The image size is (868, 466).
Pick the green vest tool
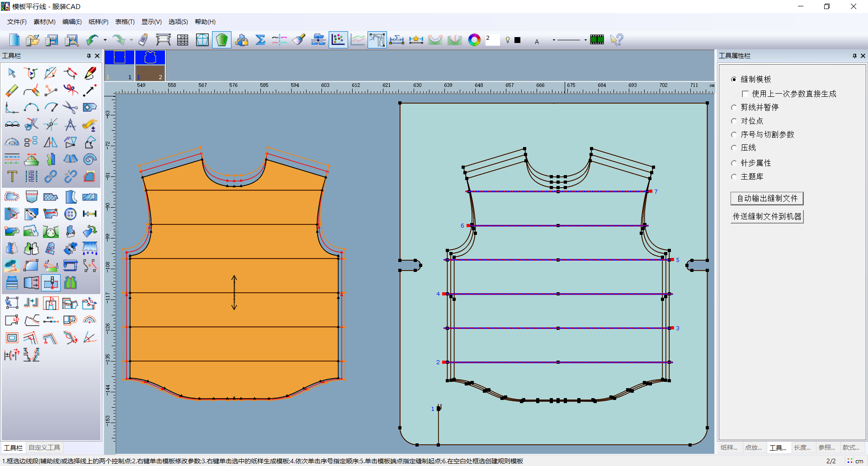tap(70, 283)
